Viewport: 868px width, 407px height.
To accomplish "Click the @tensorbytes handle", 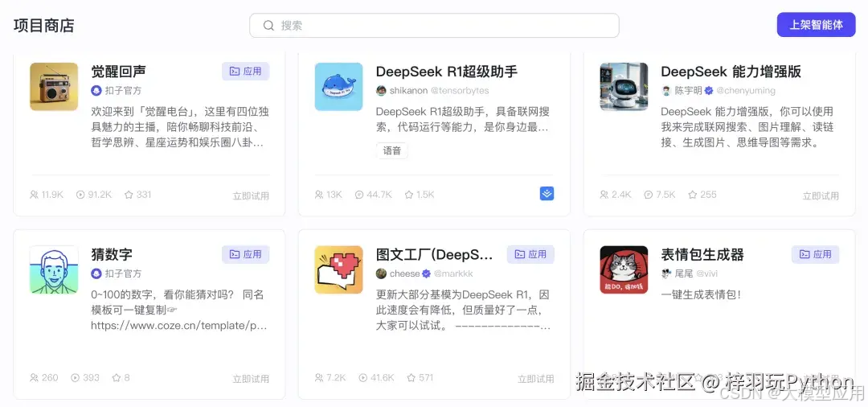I will pyautogui.click(x=460, y=90).
